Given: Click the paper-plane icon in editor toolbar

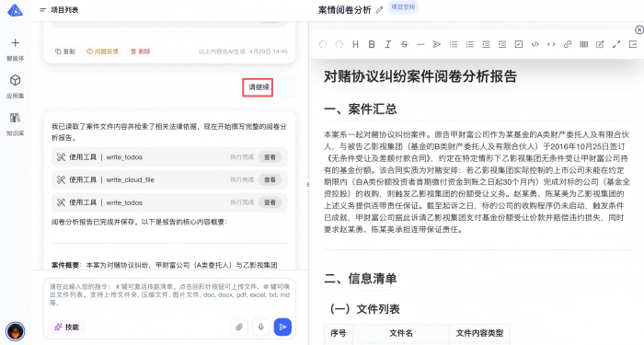Looking at the screenshot, I should (437, 44).
